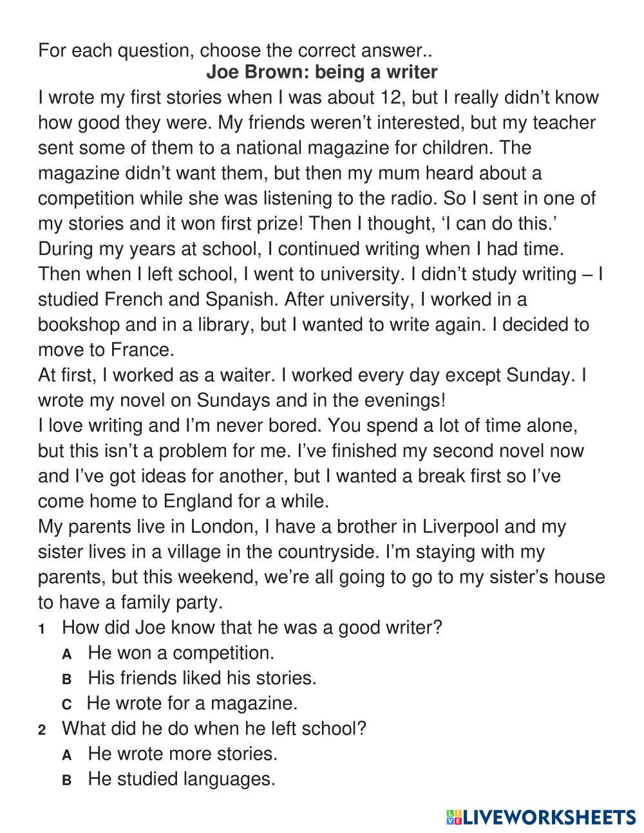Click question text "How did Joe know"
The width and height of the screenshot is (644, 833).
point(252,627)
